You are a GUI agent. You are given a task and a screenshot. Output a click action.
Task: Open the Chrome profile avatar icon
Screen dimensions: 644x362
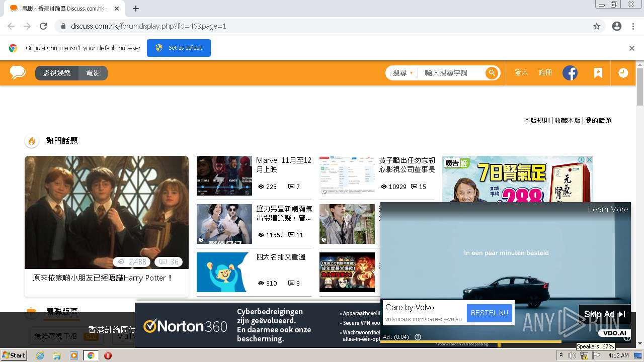pyautogui.click(x=617, y=26)
